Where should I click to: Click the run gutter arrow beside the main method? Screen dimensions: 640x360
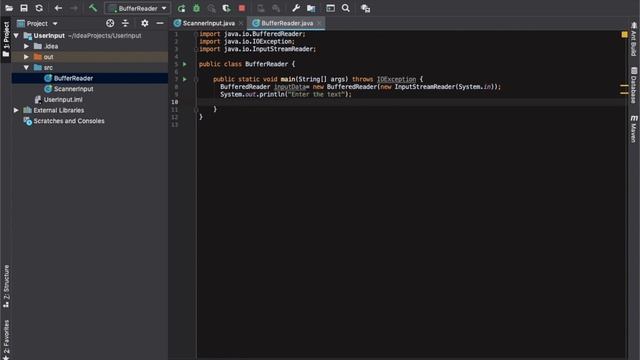pos(185,79)
